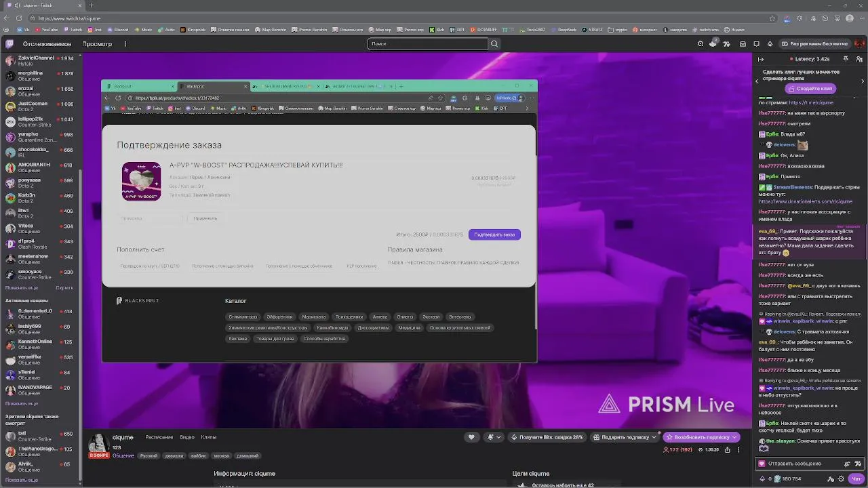Screen dimensions: 868x488
Task: Click the heart follow button
Action: pyautogui.click(x=471, y=437)
